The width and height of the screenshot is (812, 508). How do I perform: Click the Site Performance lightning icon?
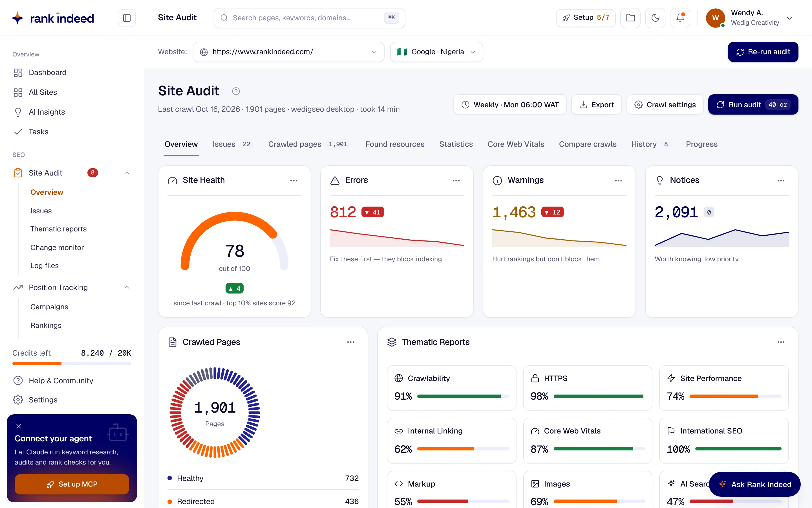671,378
